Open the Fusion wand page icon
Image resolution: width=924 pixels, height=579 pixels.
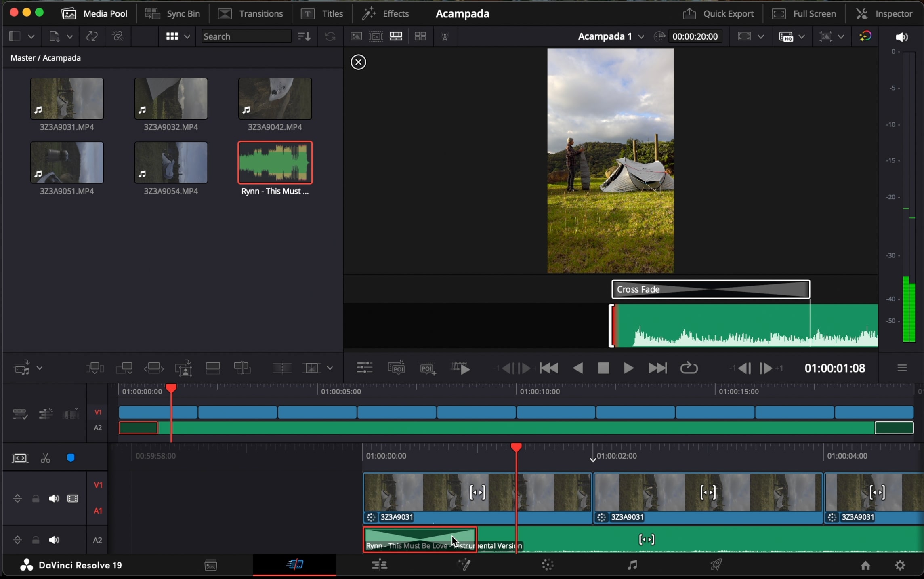464,565
